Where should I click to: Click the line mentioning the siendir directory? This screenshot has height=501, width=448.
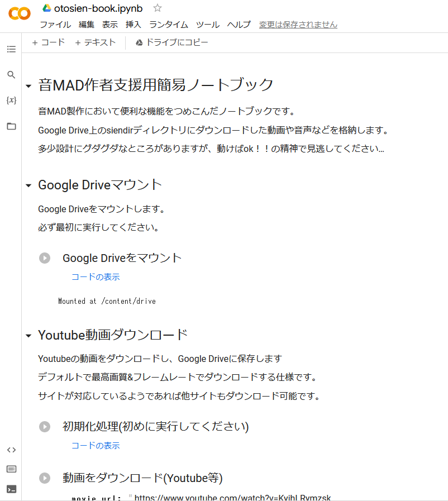coord(213,130)
